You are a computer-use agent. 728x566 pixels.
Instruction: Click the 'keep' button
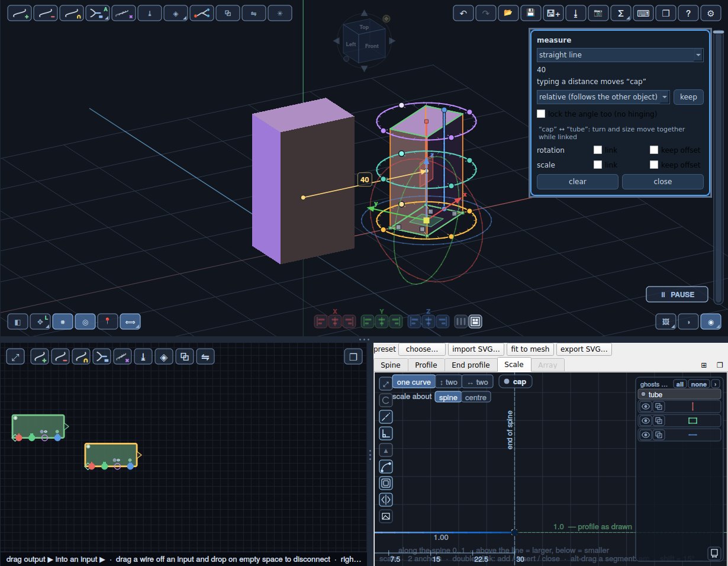(688, 97)
